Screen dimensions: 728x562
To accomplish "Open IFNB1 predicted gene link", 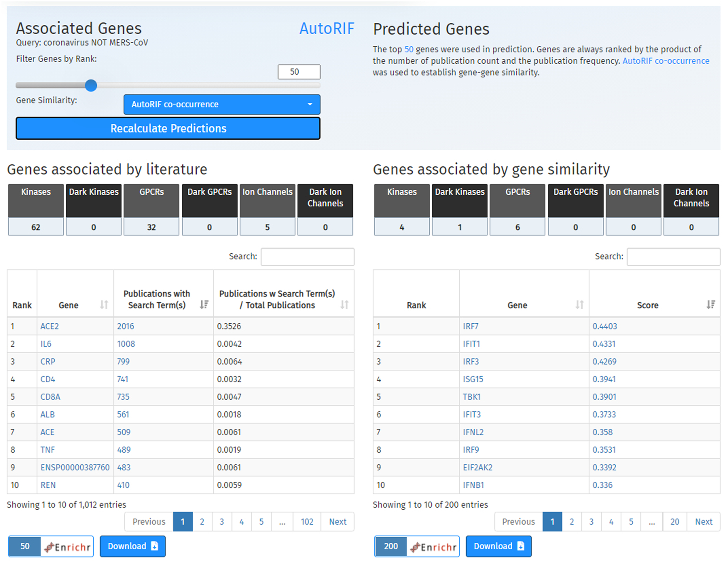I will (x=473, y=485).
